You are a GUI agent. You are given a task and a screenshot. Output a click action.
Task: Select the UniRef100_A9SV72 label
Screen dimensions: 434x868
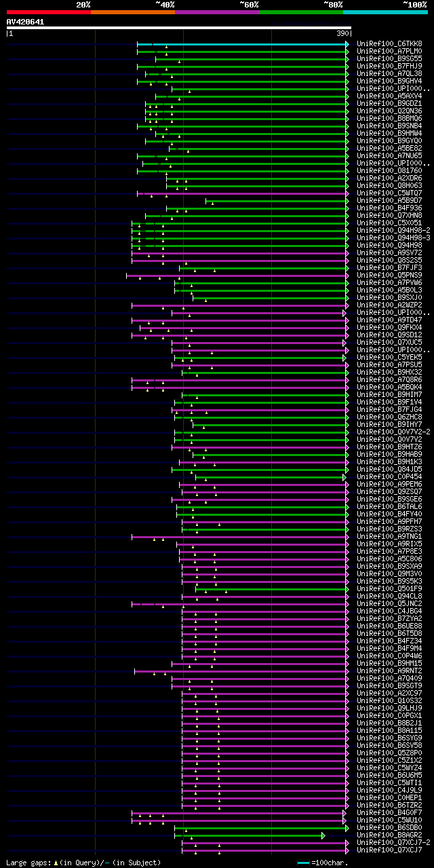pyautogui.click(x=388, y=252)
